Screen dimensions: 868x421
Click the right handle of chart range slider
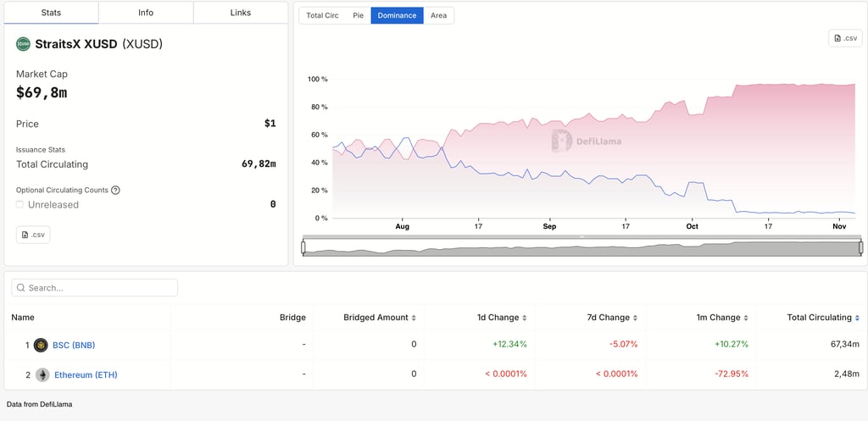coord(860,247)
